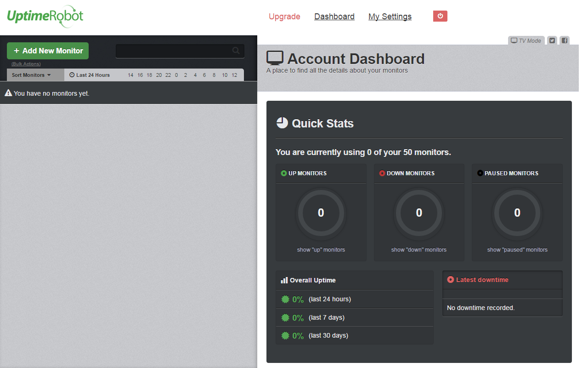Click the red icon beside Latest downtime
The width and height of the screenshot is (588, 368).
[450, 279]
